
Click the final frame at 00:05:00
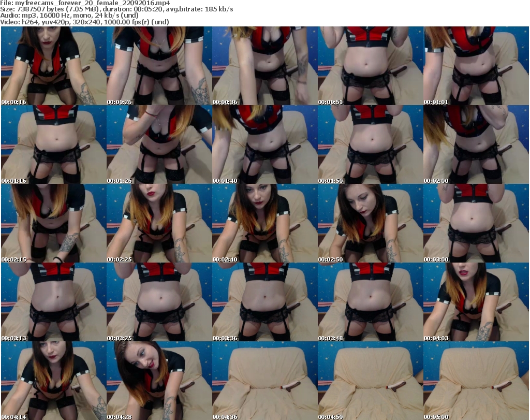(x=476, y=381)
